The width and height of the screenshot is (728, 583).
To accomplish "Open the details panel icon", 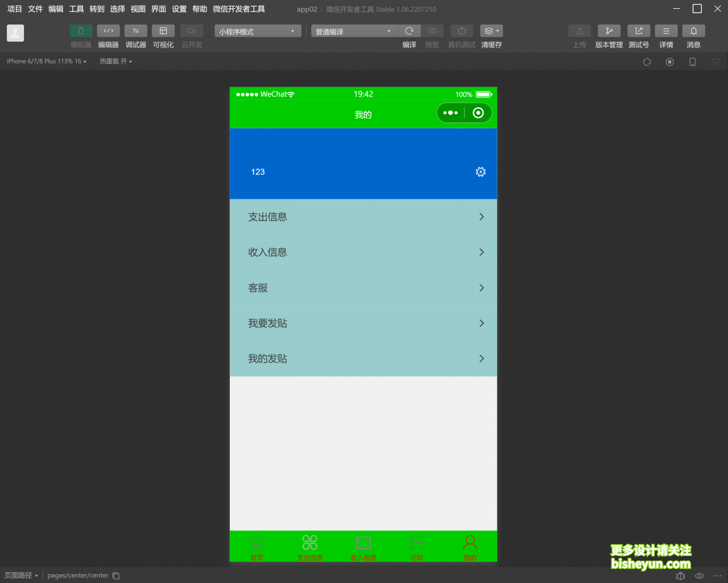I will 666,31.
